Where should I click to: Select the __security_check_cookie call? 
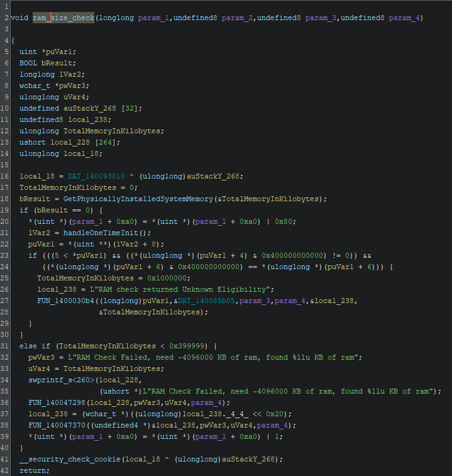coord(70,459)
